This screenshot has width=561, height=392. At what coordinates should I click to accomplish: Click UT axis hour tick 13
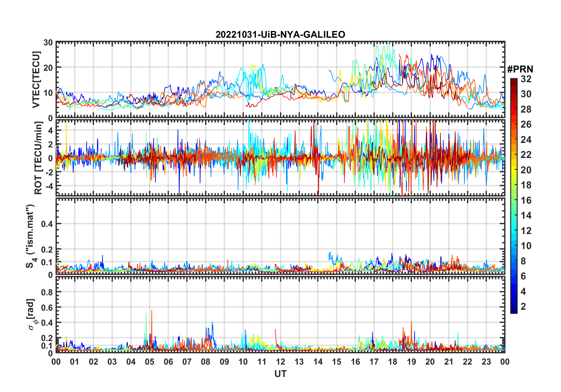click(299, 362)
